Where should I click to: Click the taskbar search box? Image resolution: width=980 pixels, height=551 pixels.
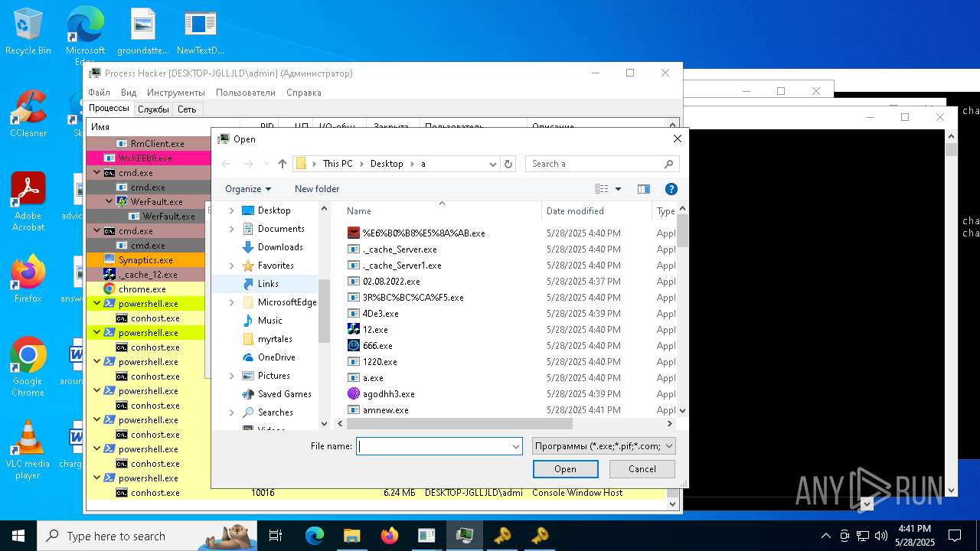pyautogui.click(x=145, y=536)
